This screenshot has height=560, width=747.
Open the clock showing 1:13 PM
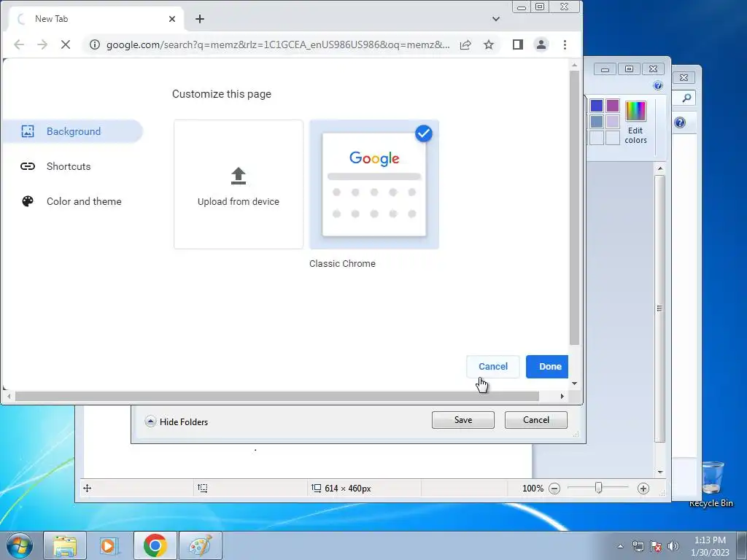coord(710,545)
